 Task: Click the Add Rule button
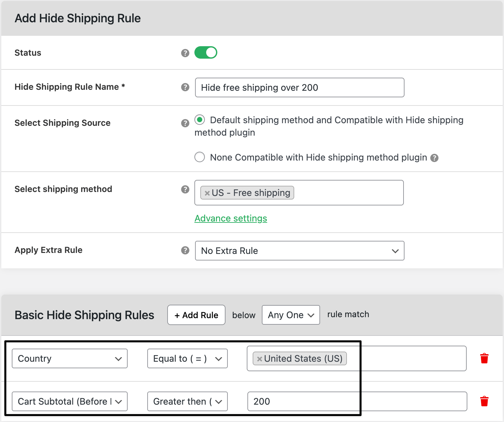pyautogui.click(x=196, y=315)
